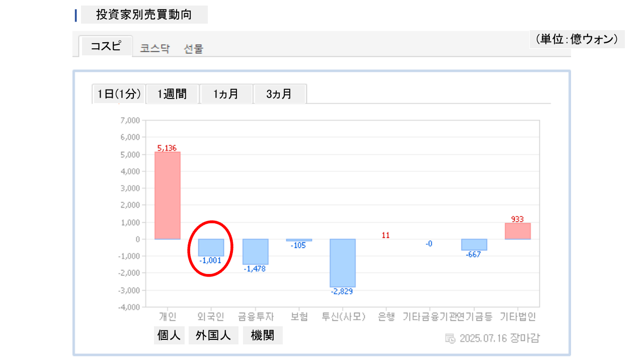Click the 外国人 translation label
Viewport: 644px width, 362px height.
(x=213, y=335)
